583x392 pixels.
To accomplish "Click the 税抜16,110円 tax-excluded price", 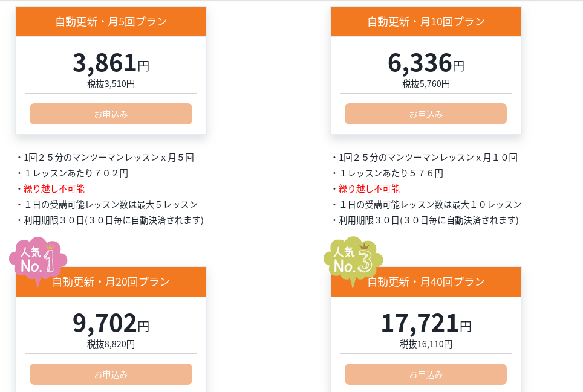I will (x=426, y=344).
